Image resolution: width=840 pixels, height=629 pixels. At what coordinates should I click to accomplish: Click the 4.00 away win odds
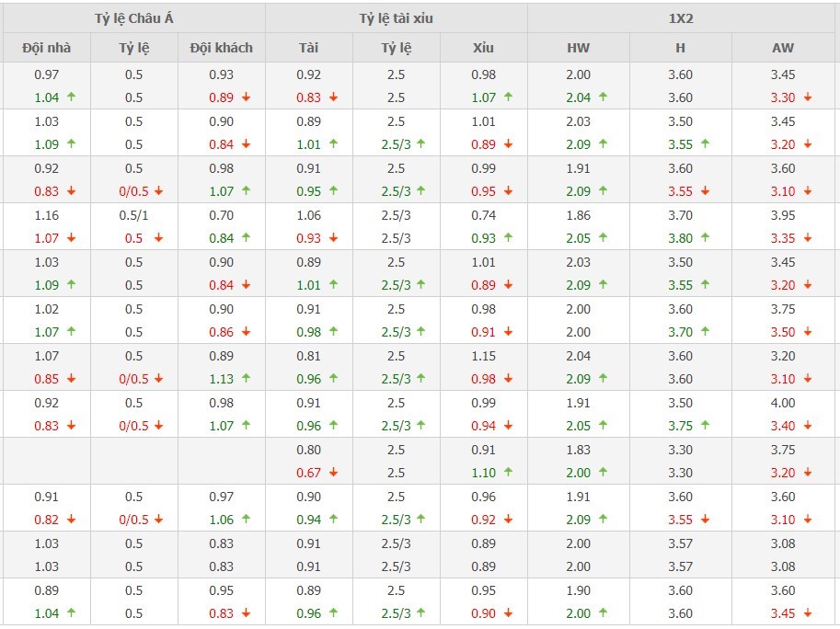pos(783,403)
